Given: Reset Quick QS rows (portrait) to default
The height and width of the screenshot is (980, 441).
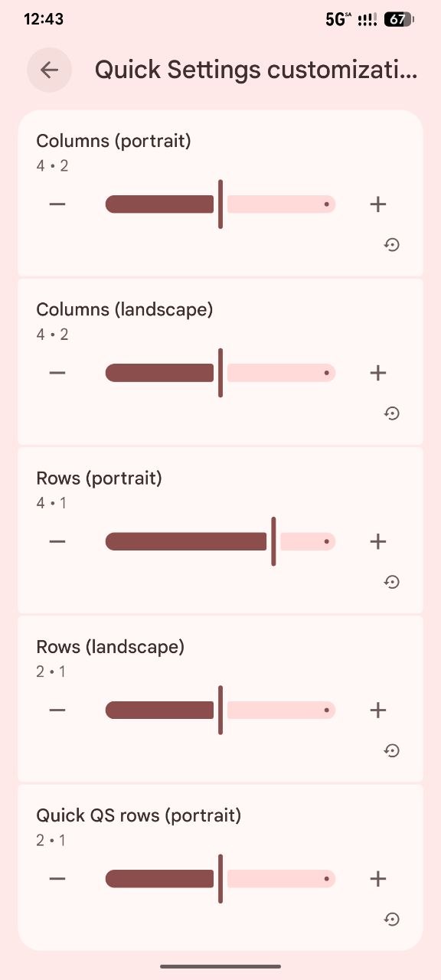Looking at the screenshot, I should (x=392, y=919).
